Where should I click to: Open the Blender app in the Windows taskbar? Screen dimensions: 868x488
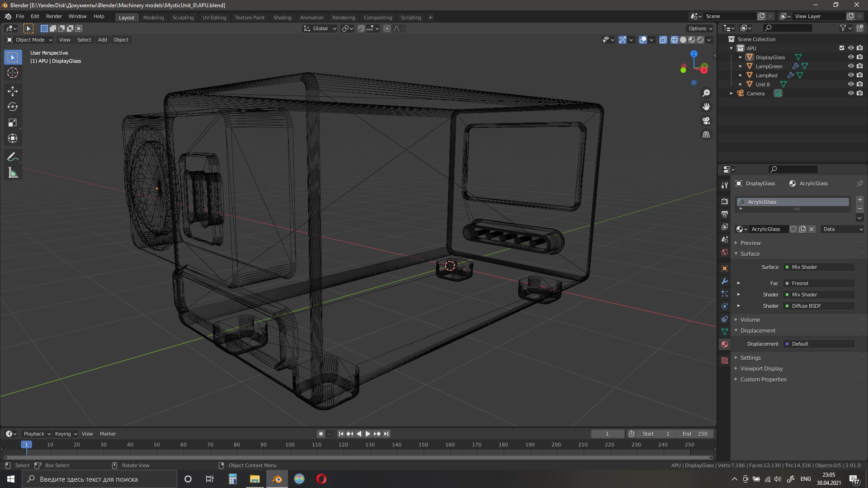click(277, 479)
